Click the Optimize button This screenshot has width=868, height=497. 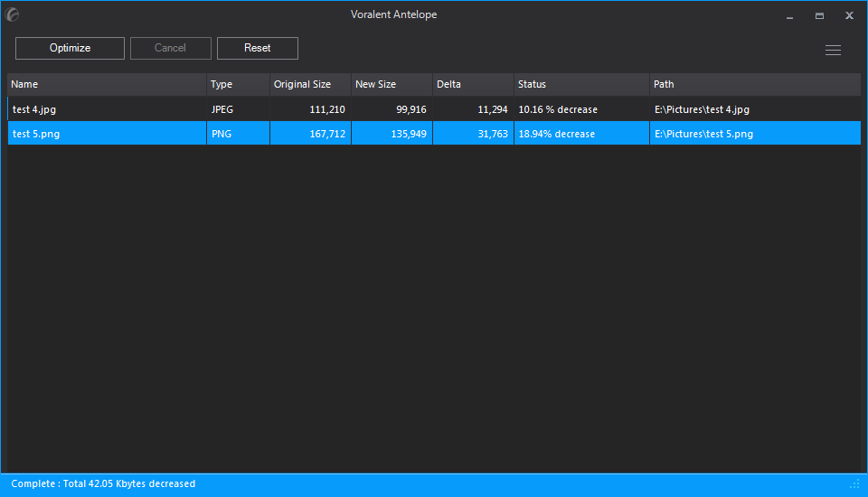coord(70,48)
